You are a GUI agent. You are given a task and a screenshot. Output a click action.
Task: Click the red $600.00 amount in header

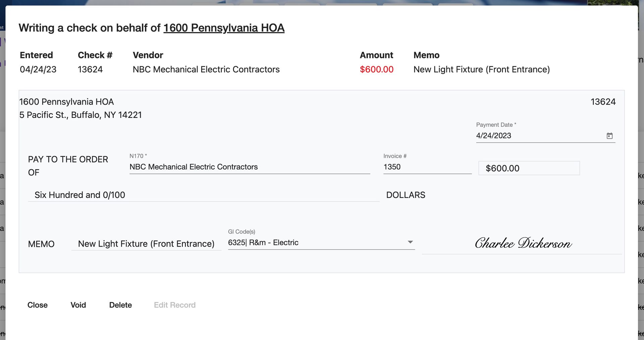point(377,69)
